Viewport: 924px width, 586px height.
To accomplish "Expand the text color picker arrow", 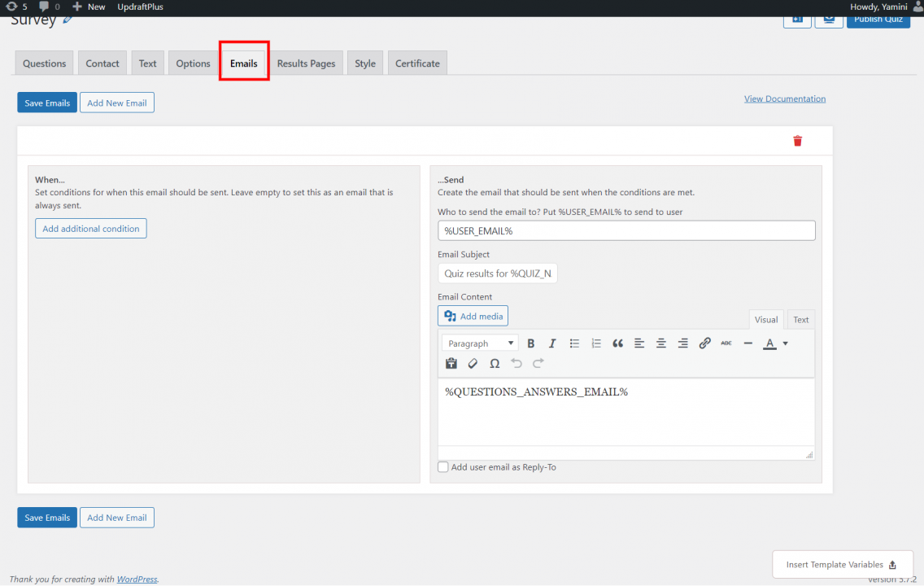I will (x=785, y=343).
